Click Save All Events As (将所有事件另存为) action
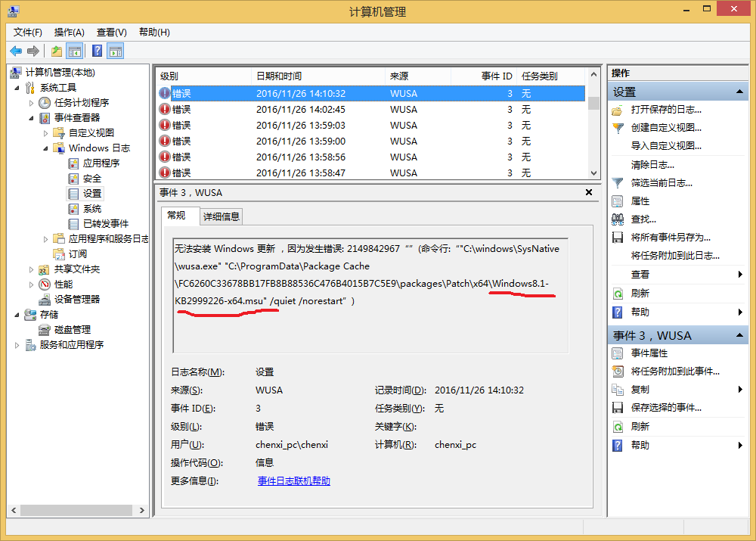Screen dimensions: 756x541 [671, 238]
